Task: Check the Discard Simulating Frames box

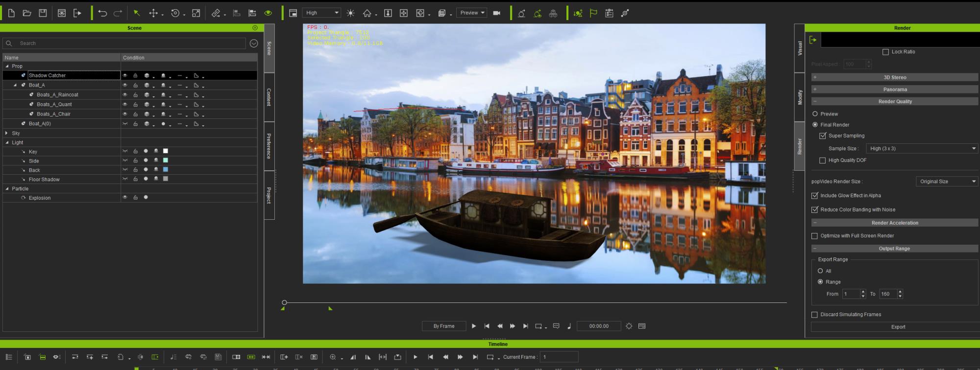Action: point(815,315)
